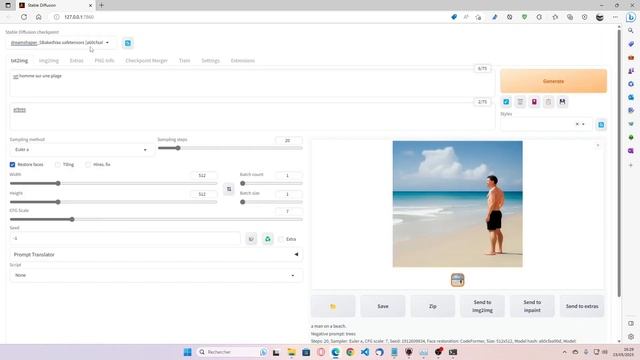Click the Zip button
Screen dimensions: 640x360
(x=433, y=306)
